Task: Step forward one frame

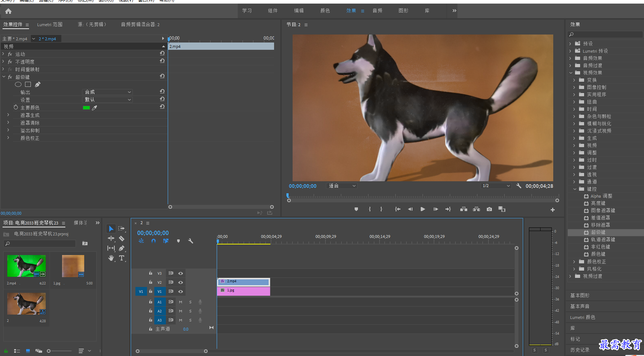Action: coord(436,209)
